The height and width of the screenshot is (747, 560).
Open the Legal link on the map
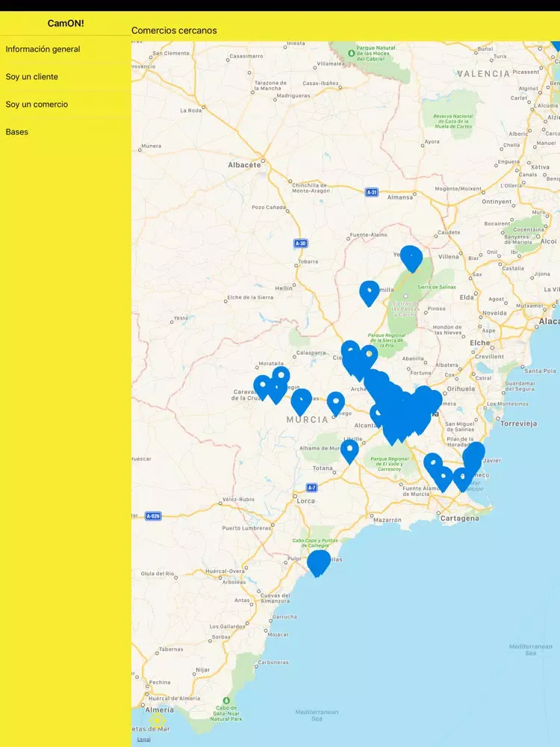coord(143,740)
